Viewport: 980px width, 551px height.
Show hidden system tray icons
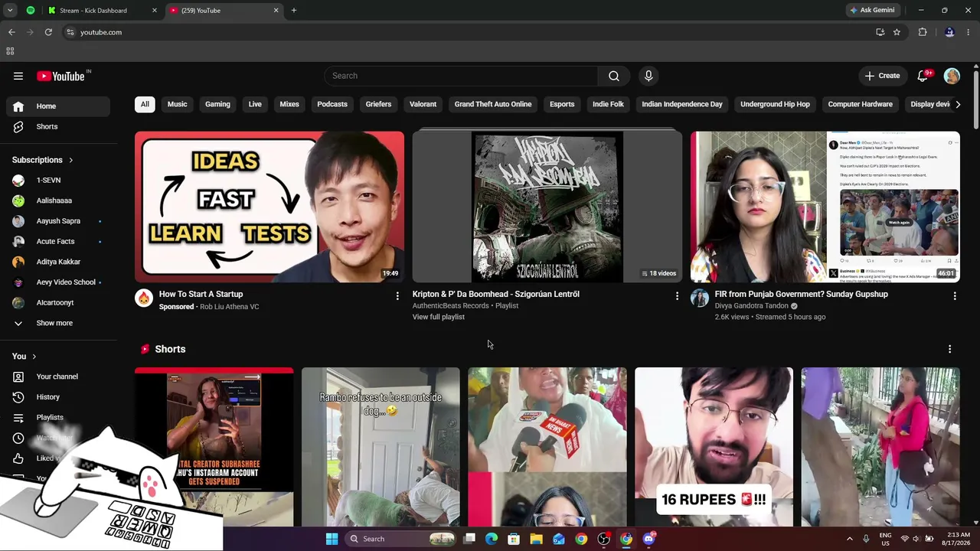(849, 539)
